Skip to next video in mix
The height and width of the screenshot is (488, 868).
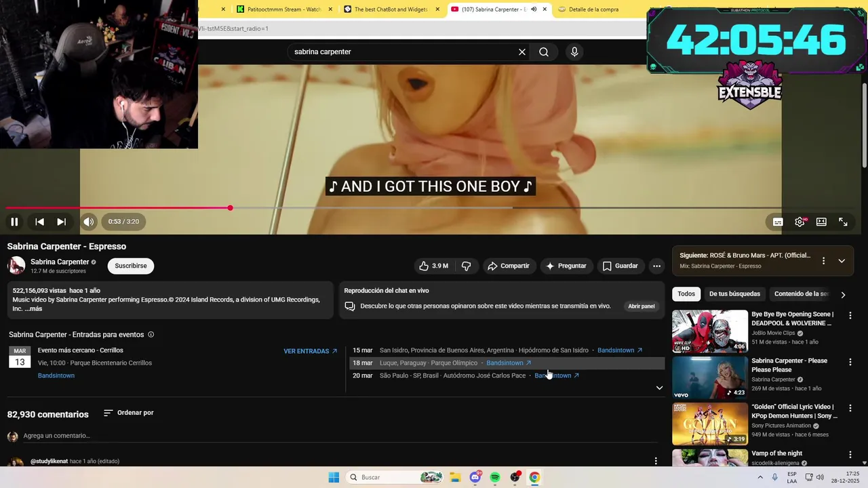pyautogui.click(x=61, y=222)
